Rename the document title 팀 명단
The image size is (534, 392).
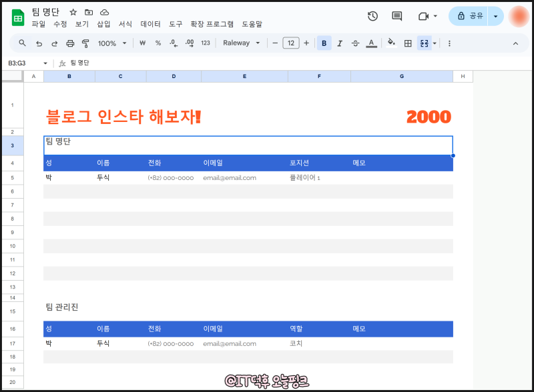pos(45,12)
